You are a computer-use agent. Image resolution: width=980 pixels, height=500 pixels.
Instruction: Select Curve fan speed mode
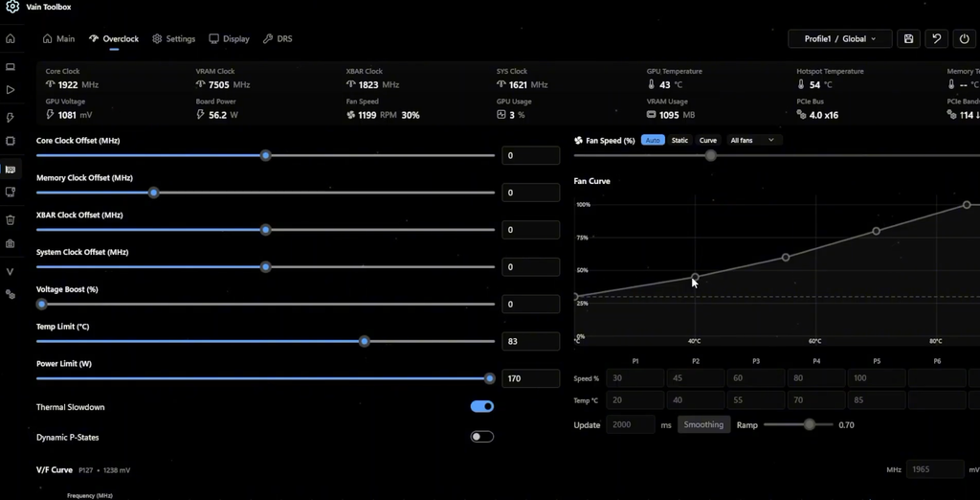click(708, 140)
